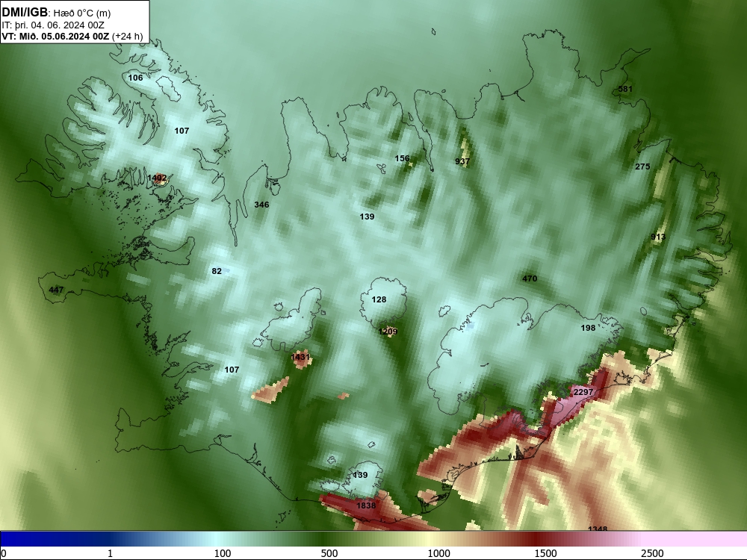Screen dimensions: 747x560
Task: Select the 581 value label
Action: pyautogui.click(x=625, y=89)
